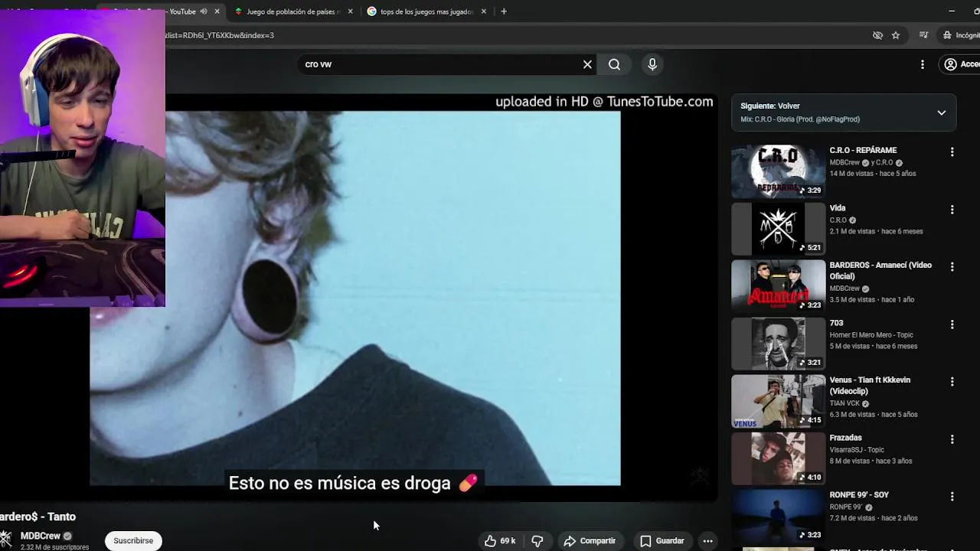Open options menu for 703 video
The width and height of the screenshot is (980, 551).
(x=952, y=324)
